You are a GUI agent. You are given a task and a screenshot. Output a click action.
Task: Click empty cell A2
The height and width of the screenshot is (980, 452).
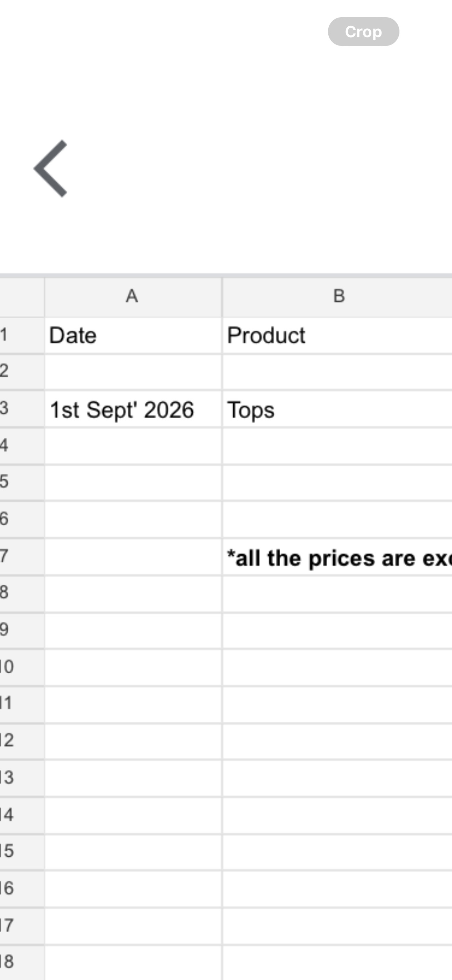pos(133,372)
